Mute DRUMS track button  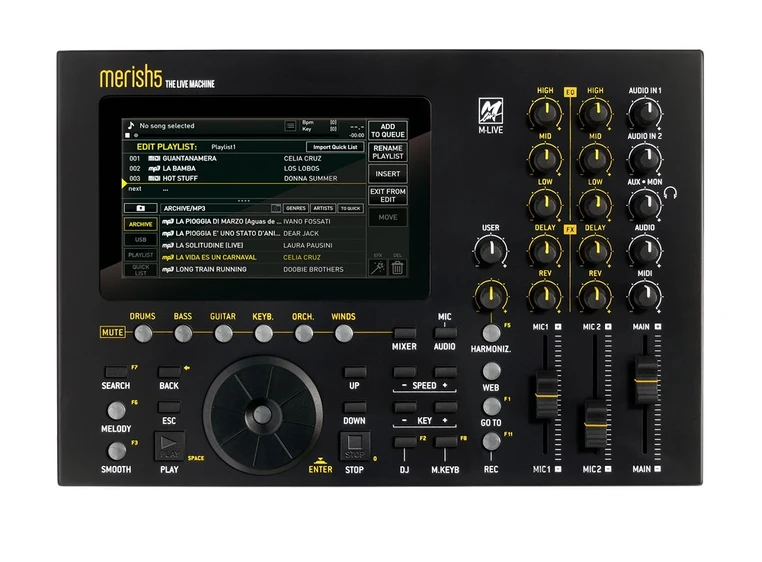point(143,334)
